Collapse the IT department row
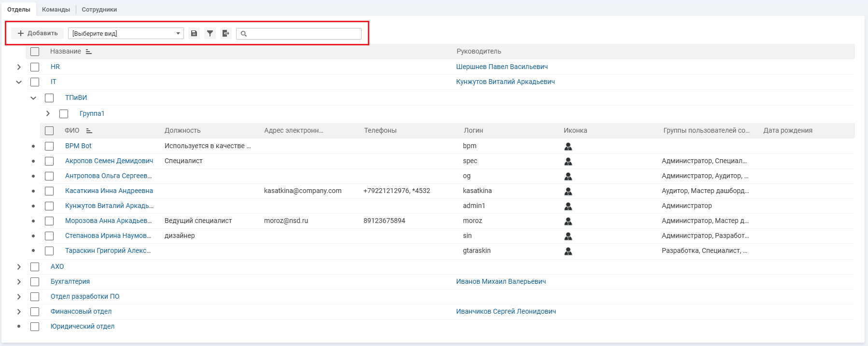868x346 pixels. click(x=19, y=82)
